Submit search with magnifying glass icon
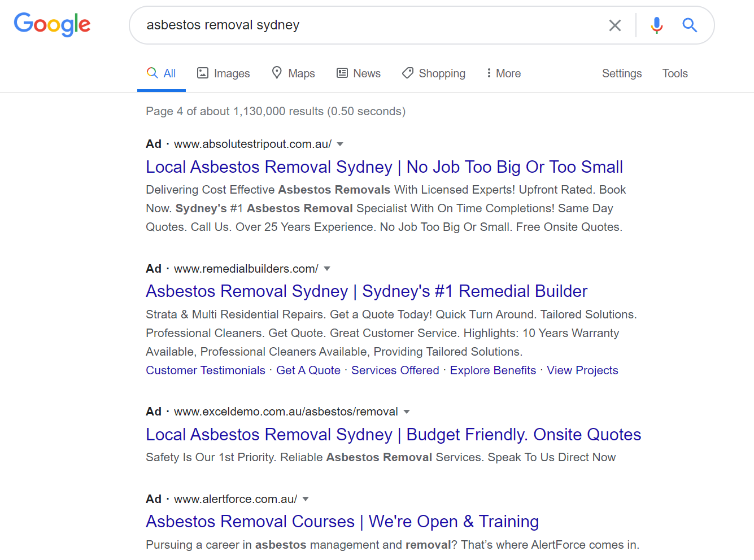754x560 pixels. click(690, 25)
